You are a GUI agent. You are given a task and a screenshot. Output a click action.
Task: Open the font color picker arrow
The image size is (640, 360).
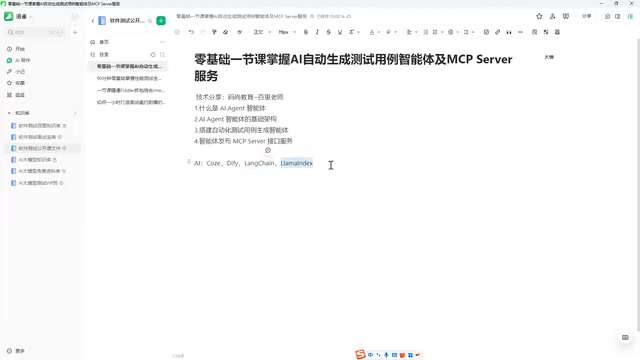(379, 32)
